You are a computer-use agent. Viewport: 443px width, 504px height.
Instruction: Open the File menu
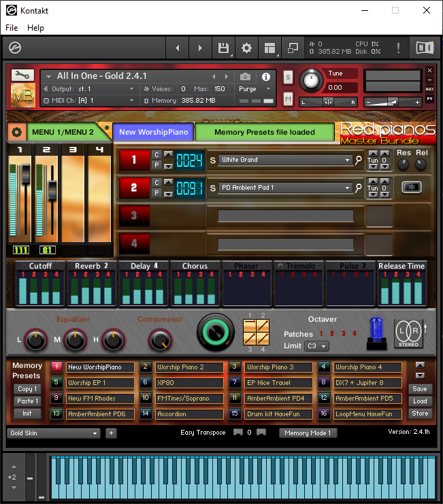pos(12,28)
